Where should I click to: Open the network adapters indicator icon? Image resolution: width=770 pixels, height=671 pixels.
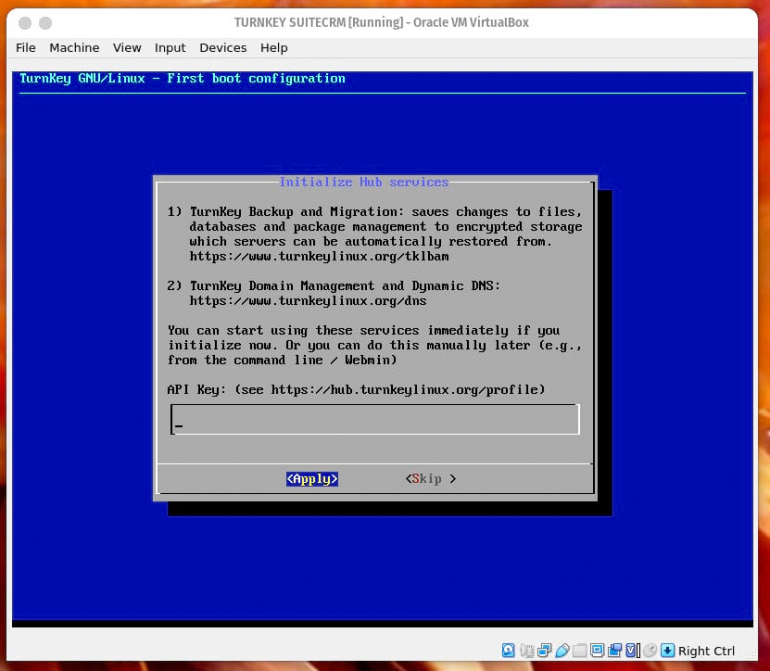(544, 650)
